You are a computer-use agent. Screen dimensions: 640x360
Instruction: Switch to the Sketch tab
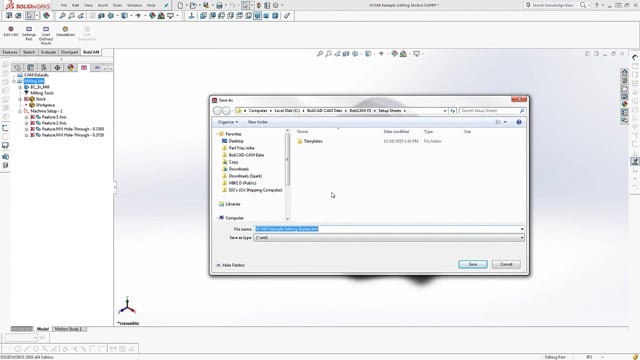point(29,52)
